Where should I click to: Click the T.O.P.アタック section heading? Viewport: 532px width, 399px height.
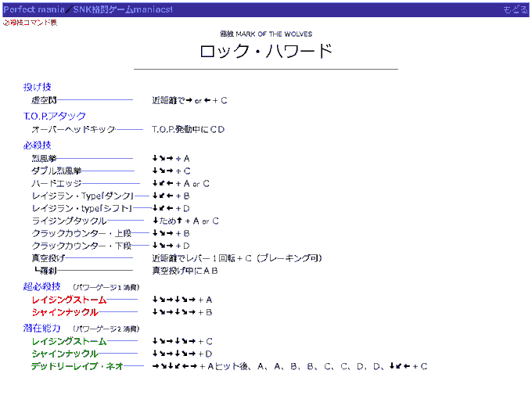55,116
